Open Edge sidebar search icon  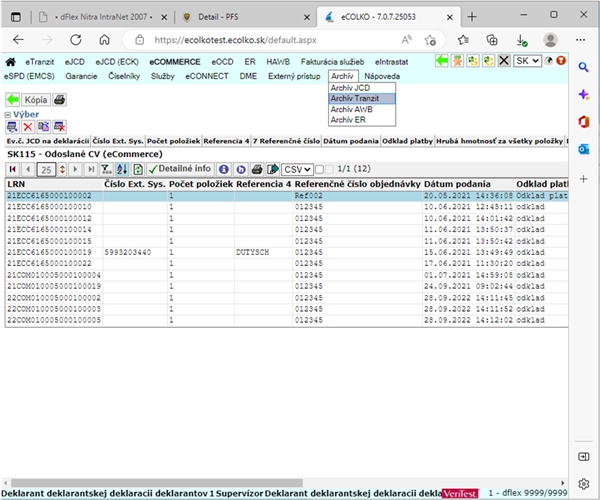pyautogui.click(x=583, y=67)
